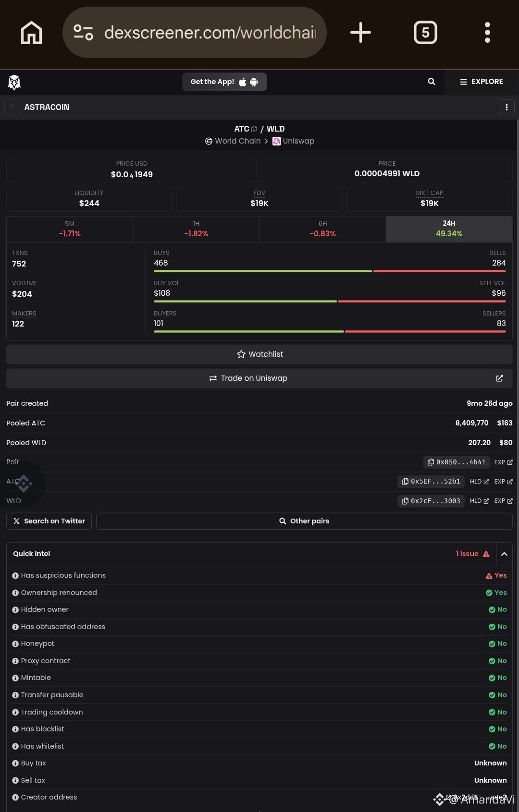Click the Get the App! button
This screenshot has width=519, height=812.
tap(224, 82)
